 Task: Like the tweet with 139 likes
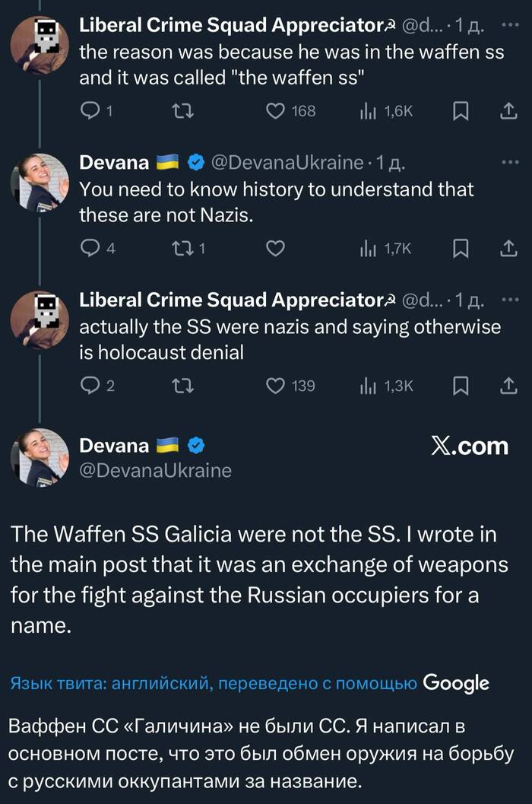coord(275,386)
